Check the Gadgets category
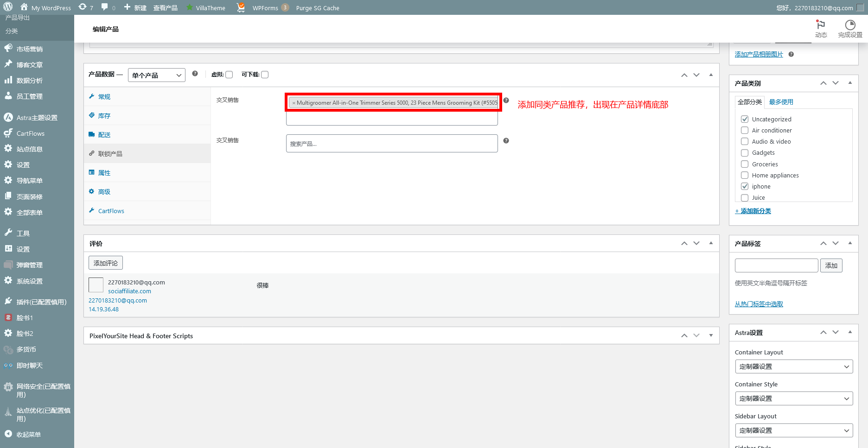This screenshot has width=868, height=448. pos(745,152)
